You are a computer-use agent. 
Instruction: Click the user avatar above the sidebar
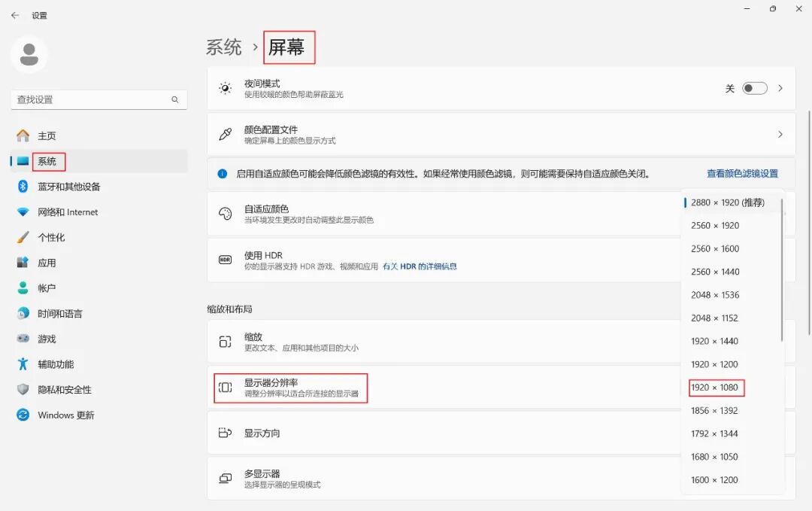tap(29, 55)
